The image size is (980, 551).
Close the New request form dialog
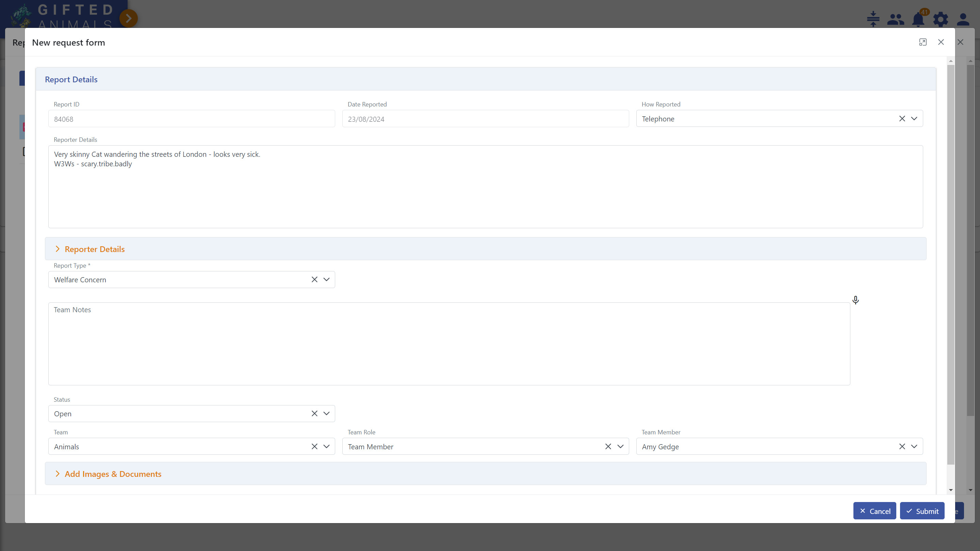click(941, 42)
